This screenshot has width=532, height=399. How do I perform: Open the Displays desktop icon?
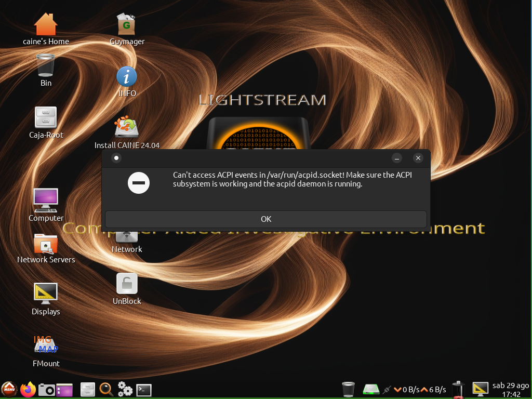point(46,299)
